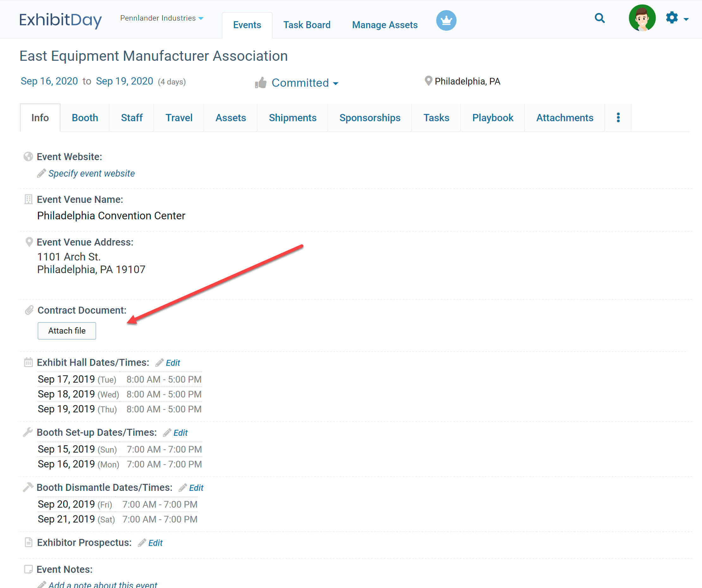
Task: Click the crown upgrade icon
Action: coord(446,20)
